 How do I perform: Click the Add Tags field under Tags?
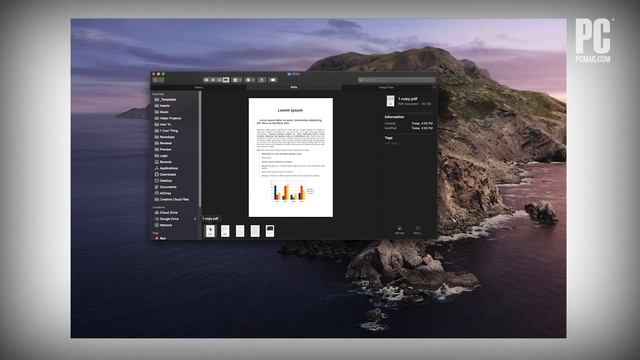click(x=391, y=144)
